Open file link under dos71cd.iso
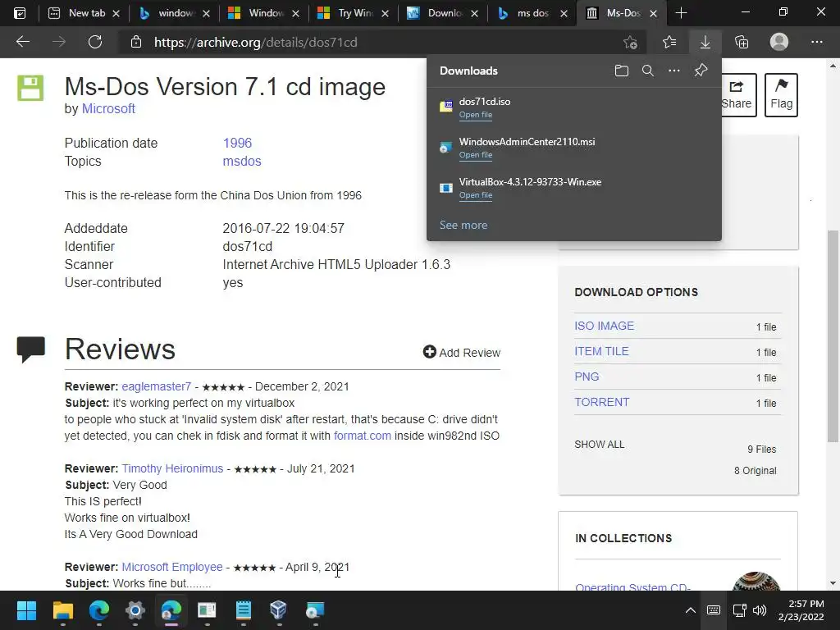The width and height of the screenshot is (840, 630). (x=475, y=115)
